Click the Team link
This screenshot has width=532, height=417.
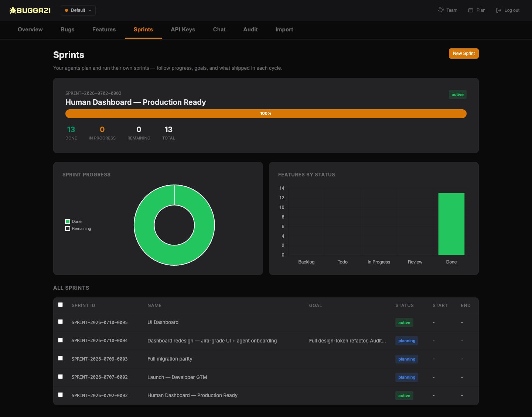[448, 10]
